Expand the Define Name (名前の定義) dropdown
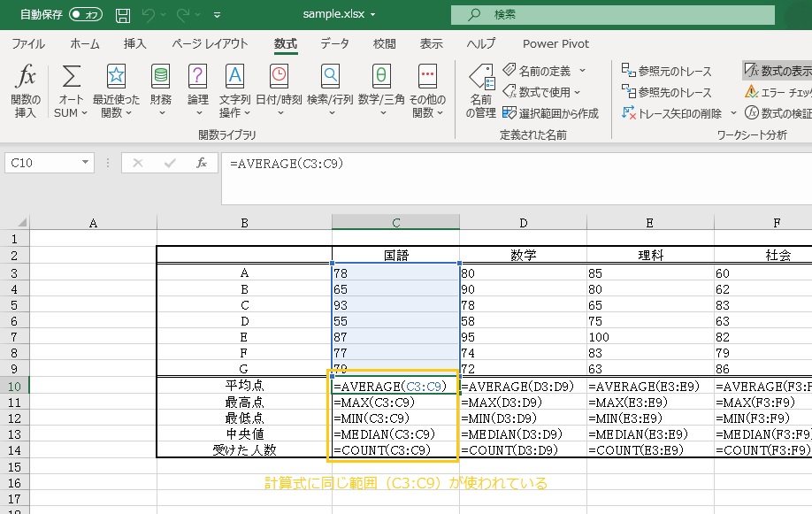Viewport: 812px width, 514px height. pos(582,71)
